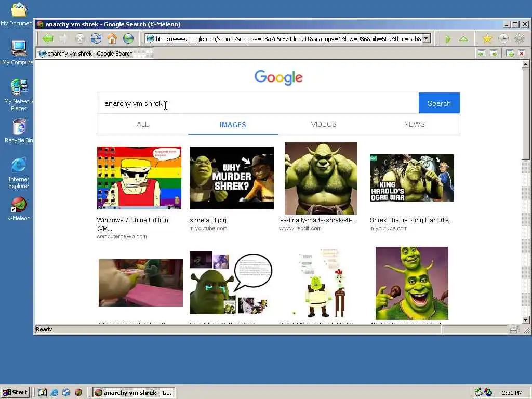Click the computernewb.com source text
The height and width of the screenshot is (399, 532).
pos(122,236)
